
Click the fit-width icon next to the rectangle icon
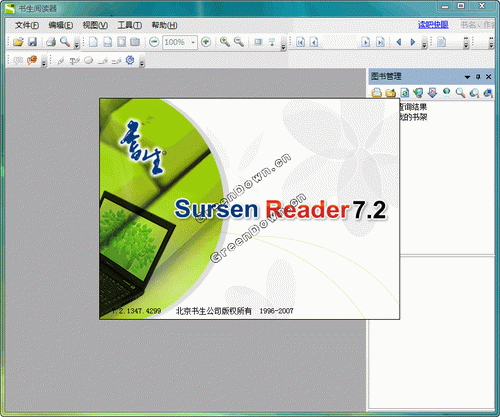point(272,42)
